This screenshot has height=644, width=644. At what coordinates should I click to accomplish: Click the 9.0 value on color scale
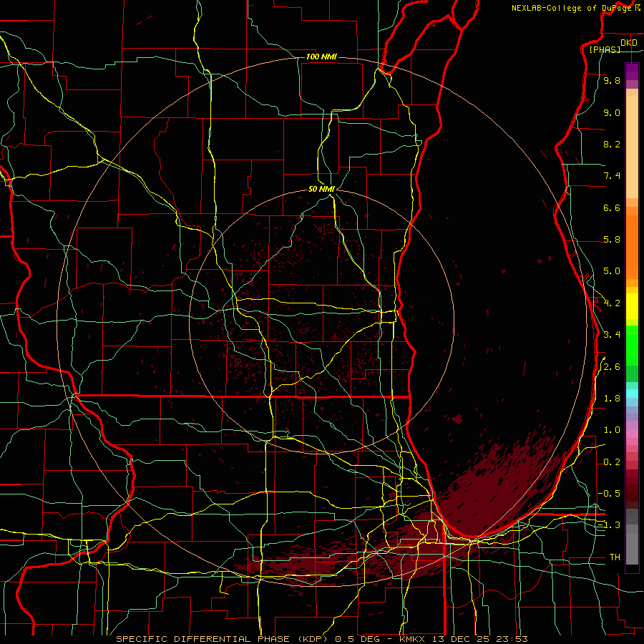pos(612,112)
